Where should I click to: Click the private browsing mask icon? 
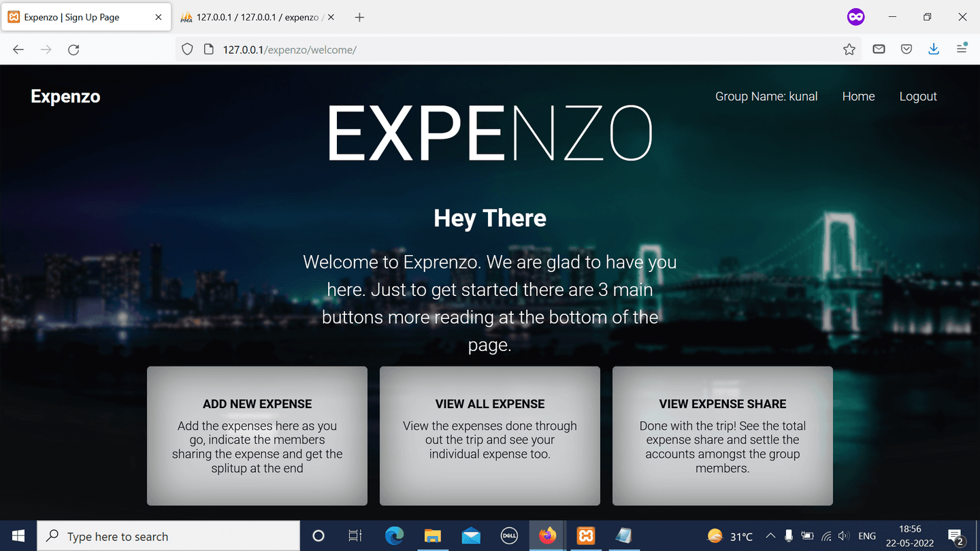coord(855,17)
